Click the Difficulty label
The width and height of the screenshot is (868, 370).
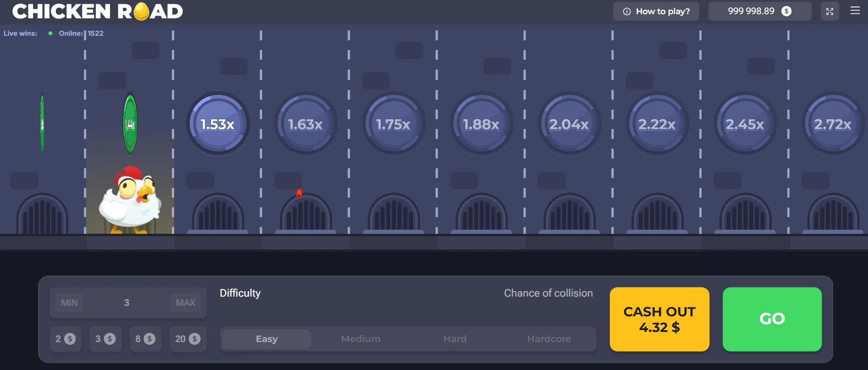tap(240, 293)
